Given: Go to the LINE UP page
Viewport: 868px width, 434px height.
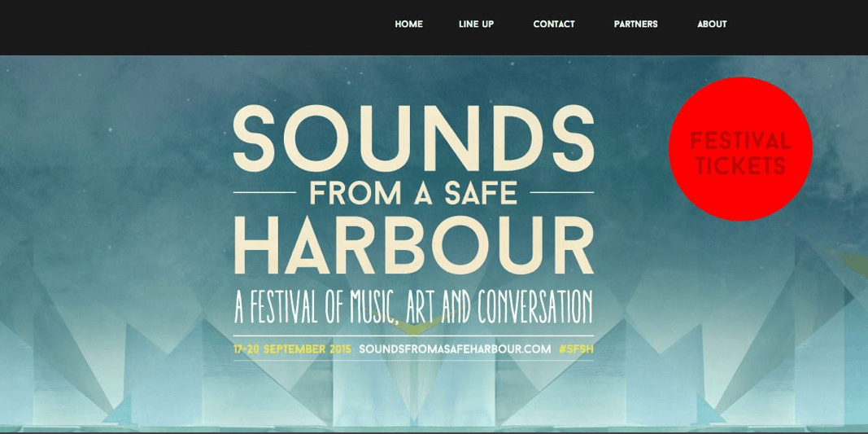Looking at the screenshot, I should point(476,24).
